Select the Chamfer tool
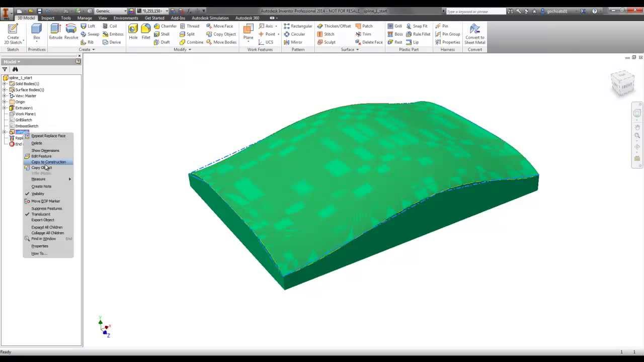The height and width of the screenshot is (362, 644). pos(165,26)
